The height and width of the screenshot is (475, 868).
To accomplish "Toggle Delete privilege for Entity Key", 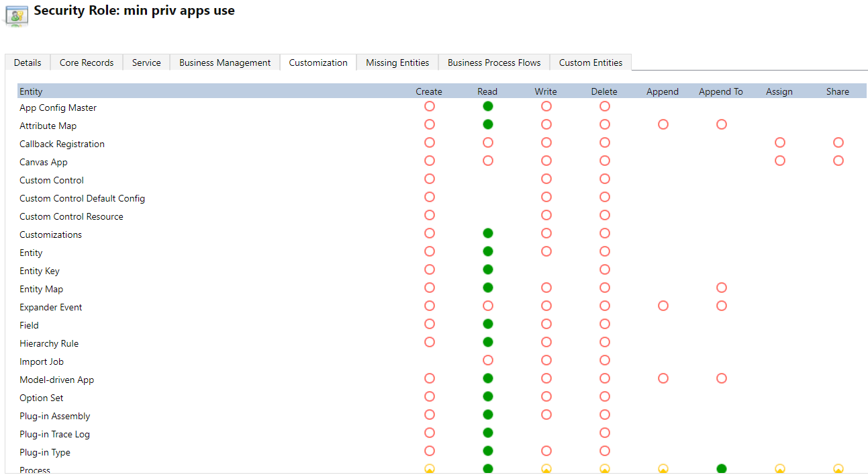I will (605, 269).
